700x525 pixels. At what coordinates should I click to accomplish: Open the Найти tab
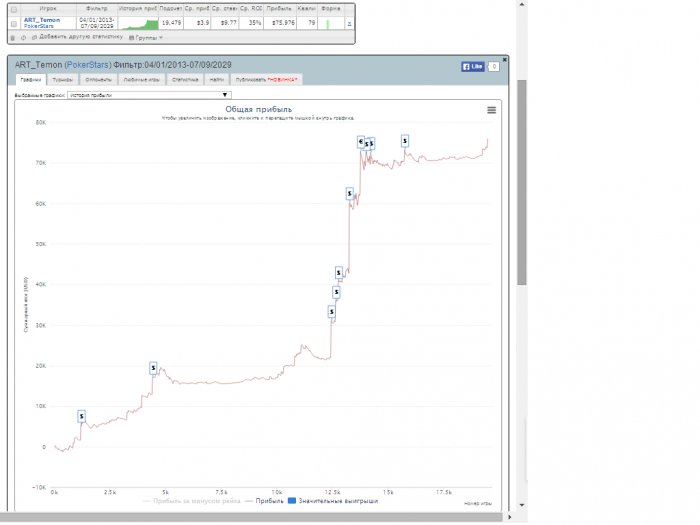click(217, 79)
